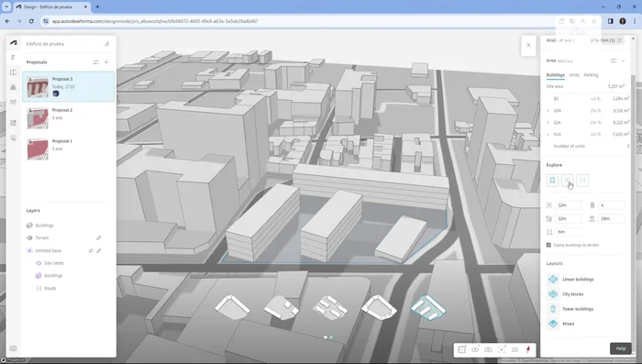Screen dimensions: 642x364
Task: Reload the page in browser
Action: pos(31,21)
